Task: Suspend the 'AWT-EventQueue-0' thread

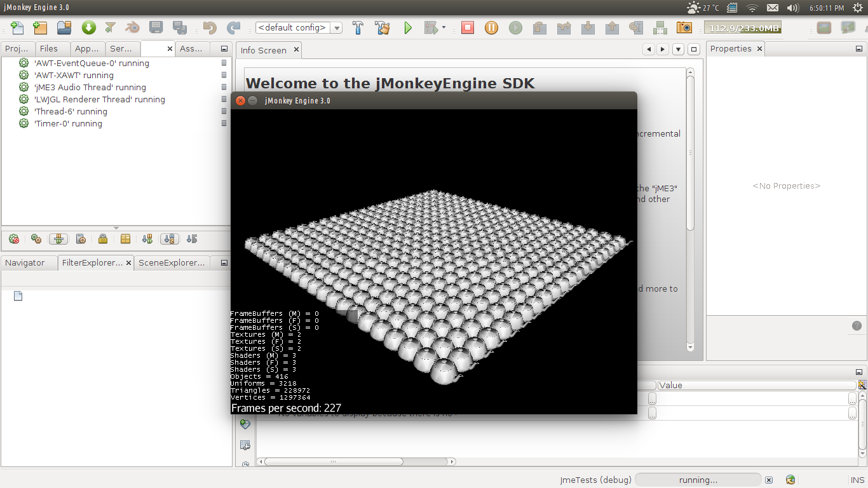Action: [x=224, y=63]
